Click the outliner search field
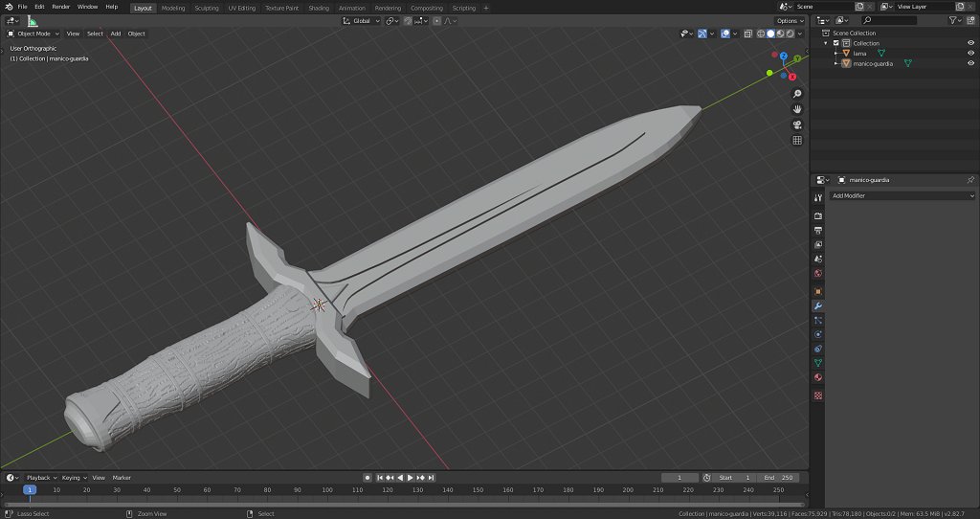 tap(889, 21)
